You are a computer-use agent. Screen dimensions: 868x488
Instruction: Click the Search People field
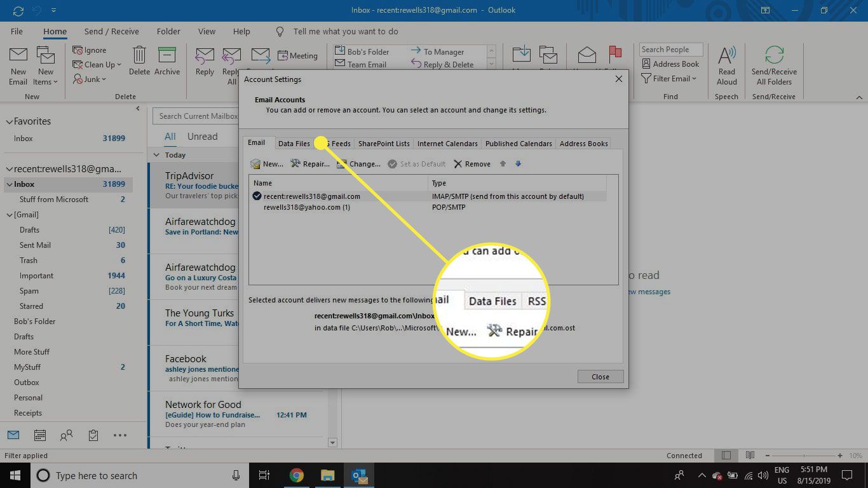671,50
